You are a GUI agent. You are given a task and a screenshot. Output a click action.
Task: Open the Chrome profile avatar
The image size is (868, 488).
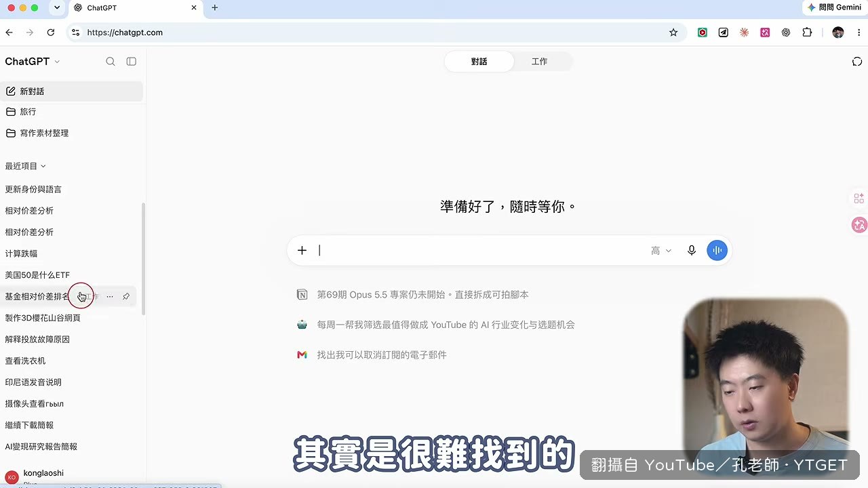click(838, 33)
